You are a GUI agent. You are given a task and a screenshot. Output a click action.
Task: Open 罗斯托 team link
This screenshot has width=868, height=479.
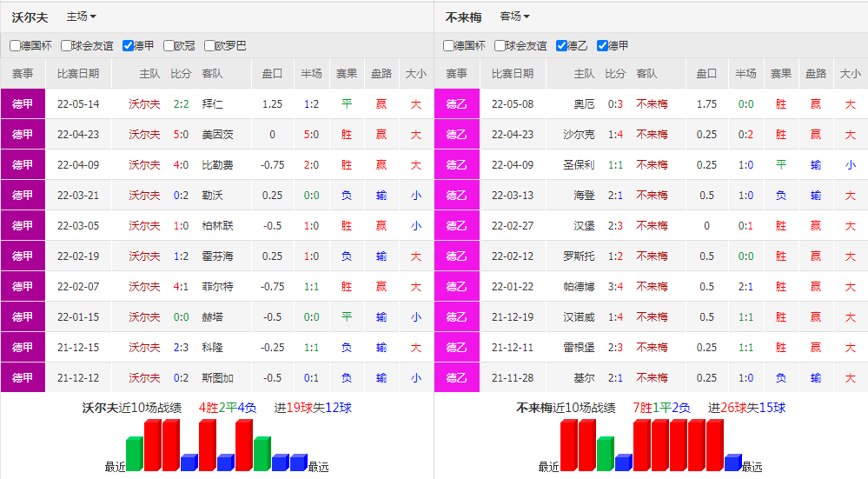click(579, 256)
